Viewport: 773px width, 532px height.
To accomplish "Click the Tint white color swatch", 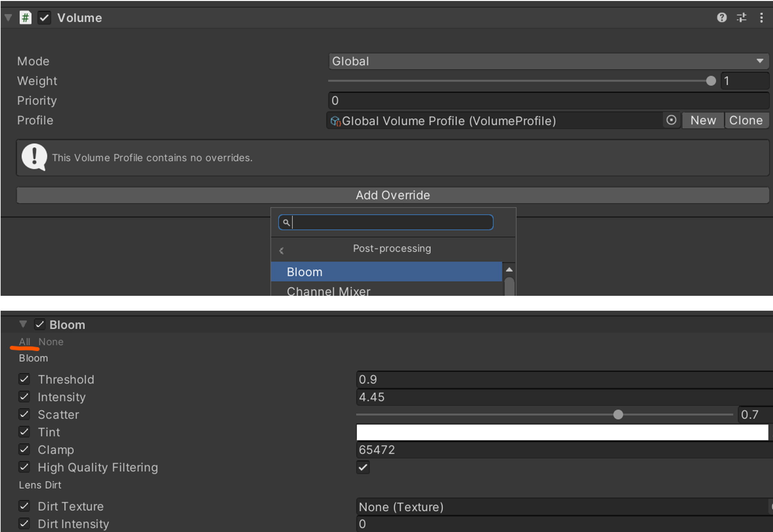I will pyautogui.click(x=562, y=432).
